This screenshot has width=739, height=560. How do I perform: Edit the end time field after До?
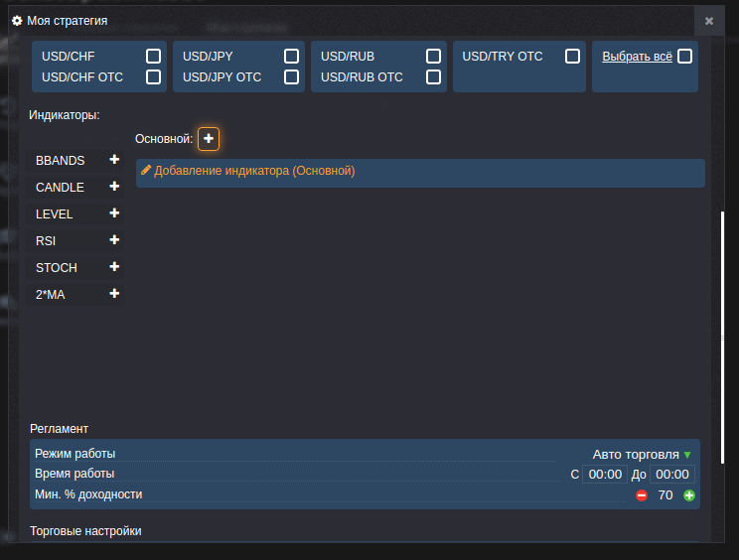point(672,475)
